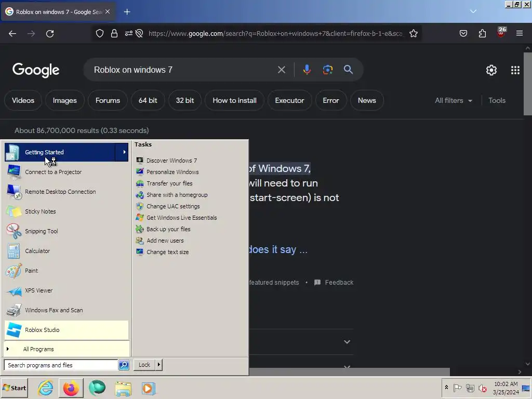Click the padlock site security icon
Viewport: 532px width, 399px height.
(x=114, y=33)
